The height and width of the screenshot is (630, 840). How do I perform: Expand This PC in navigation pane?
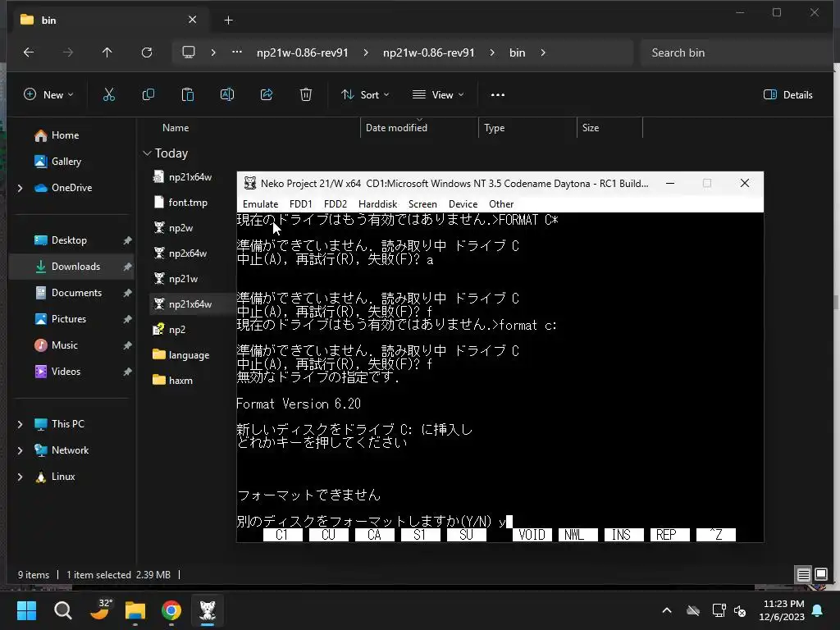pos(20,424)
